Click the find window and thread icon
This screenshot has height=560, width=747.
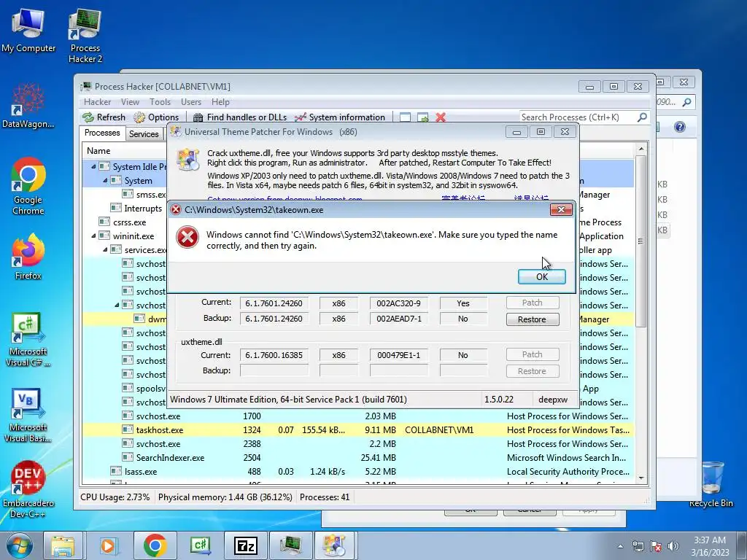coord(422,117)
